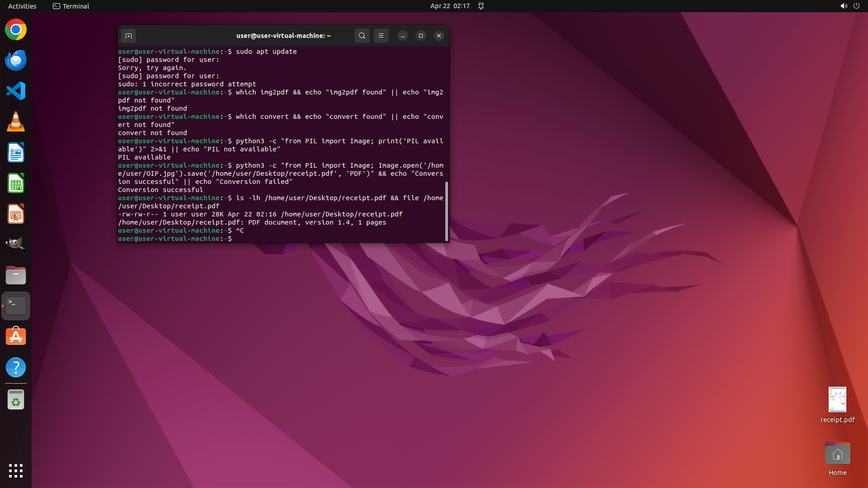
Task: Launch Google Chrome from the dock
Action: [16, 30]
